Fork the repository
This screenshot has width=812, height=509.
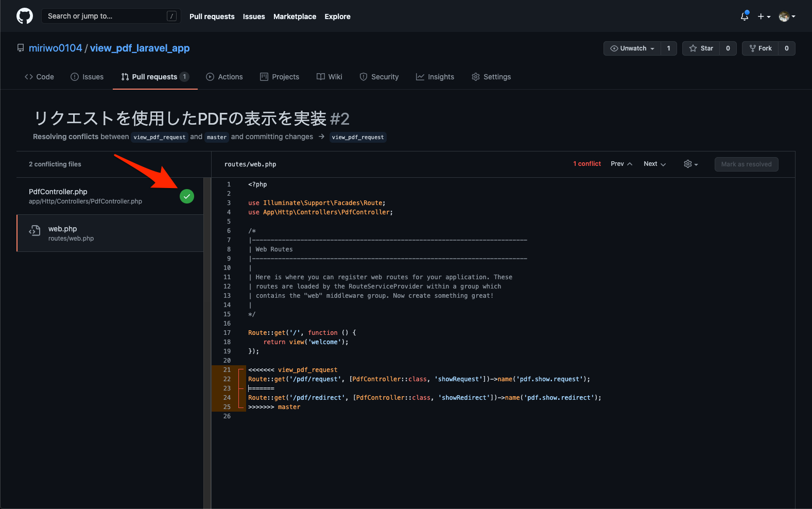click(760, 48)
